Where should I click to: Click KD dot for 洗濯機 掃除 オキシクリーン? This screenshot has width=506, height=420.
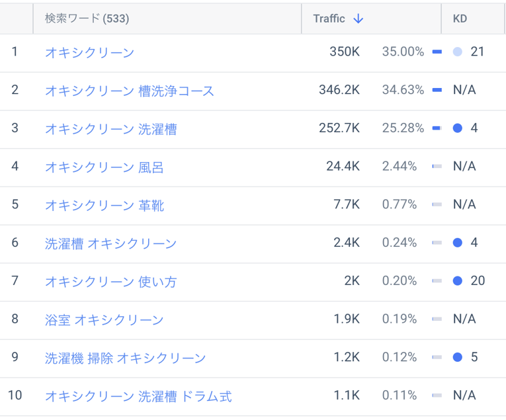(x=458, y=357)
